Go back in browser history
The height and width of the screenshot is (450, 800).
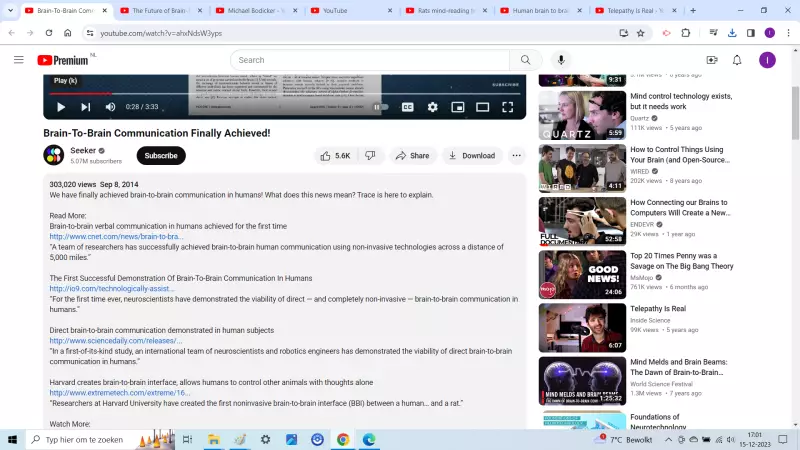tap(12, 33)
